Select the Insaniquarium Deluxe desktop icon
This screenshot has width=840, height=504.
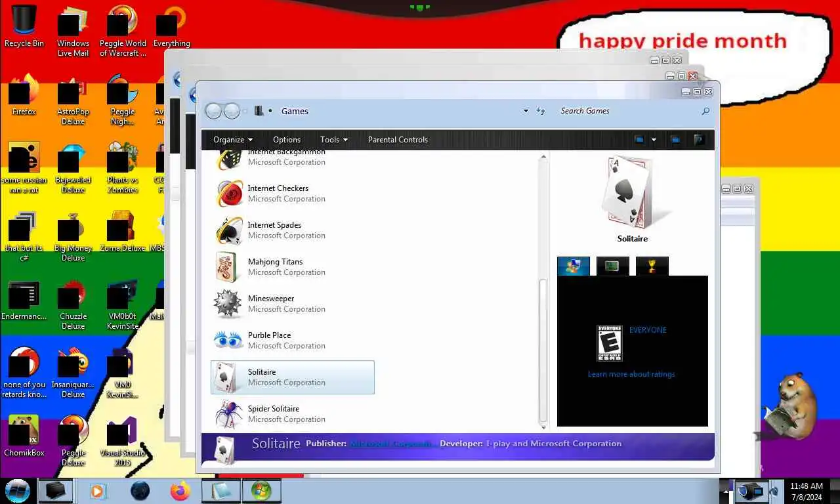tap(73, 374)
